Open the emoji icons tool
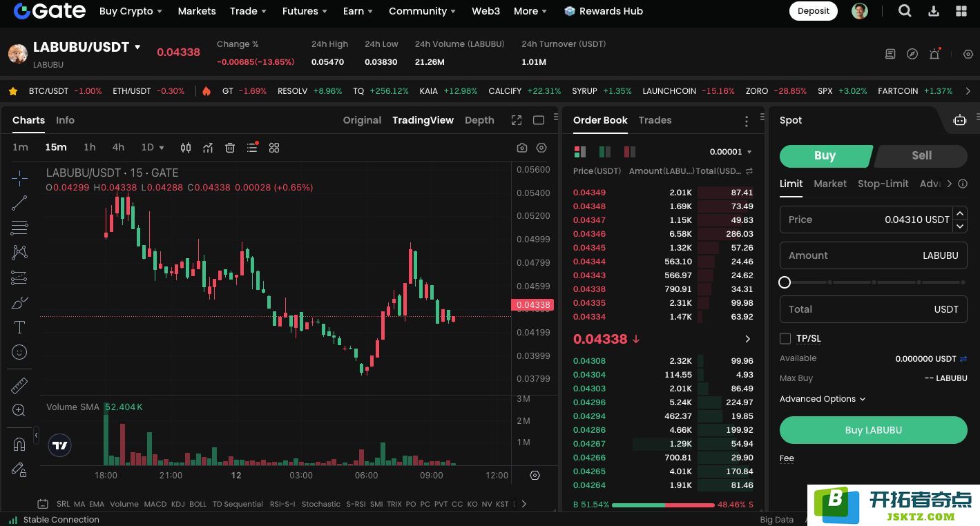The width and height of the screenshot is (980, 526). coord(19,352)
